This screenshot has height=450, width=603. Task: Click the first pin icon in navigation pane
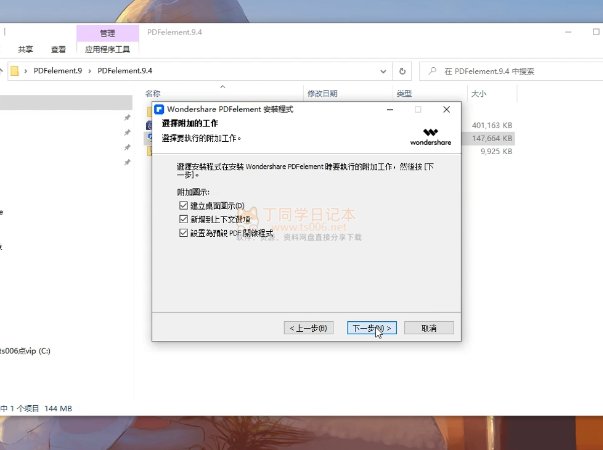click(x=127, y=117)
